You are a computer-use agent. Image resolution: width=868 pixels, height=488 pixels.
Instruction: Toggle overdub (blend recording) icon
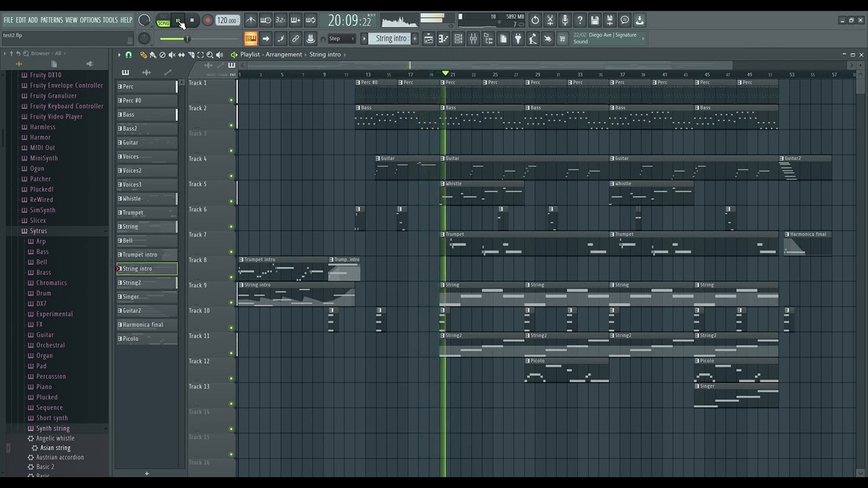(x=296, y=20)
